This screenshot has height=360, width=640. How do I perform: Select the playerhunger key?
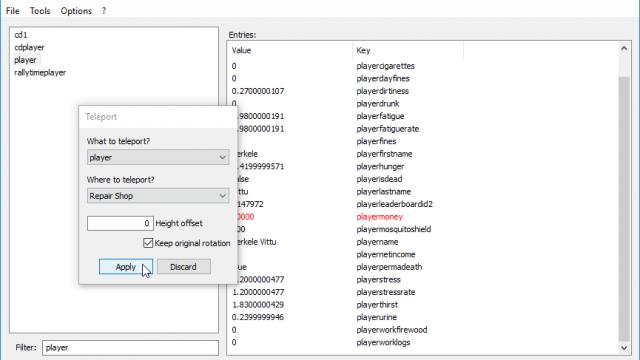380,167
